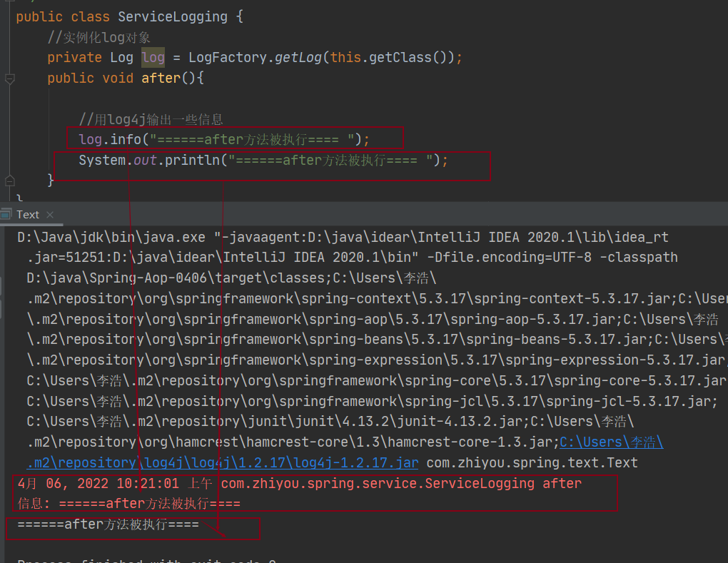Close the Text run tab

[x=50, y=214]
